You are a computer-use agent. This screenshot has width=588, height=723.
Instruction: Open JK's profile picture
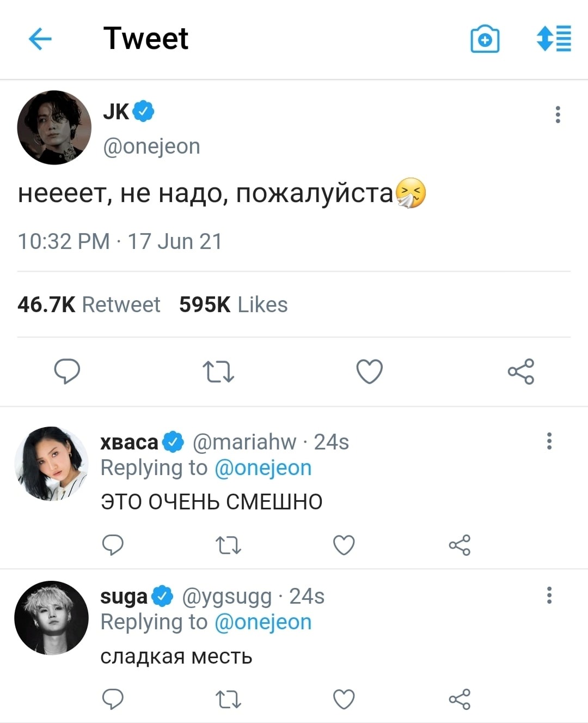click(54, 127)
